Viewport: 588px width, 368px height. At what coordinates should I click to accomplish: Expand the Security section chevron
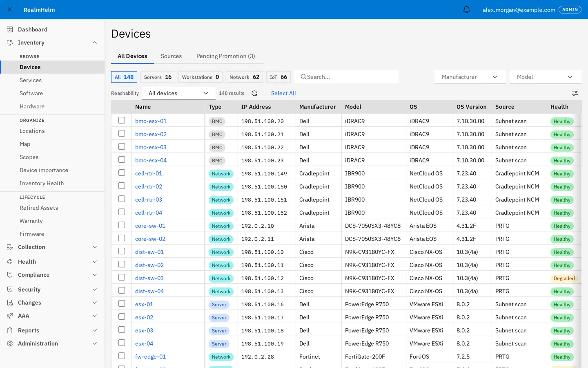click(x=95, y=289)
